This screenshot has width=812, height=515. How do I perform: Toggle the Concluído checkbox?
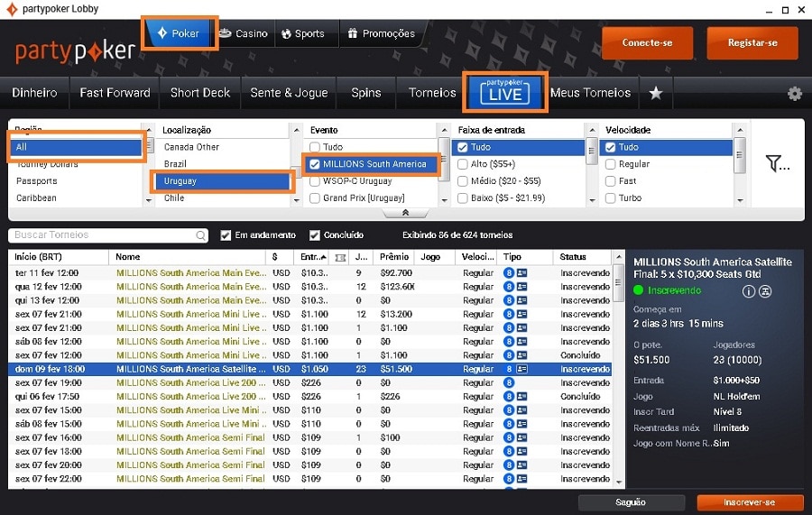pos(314,235)
